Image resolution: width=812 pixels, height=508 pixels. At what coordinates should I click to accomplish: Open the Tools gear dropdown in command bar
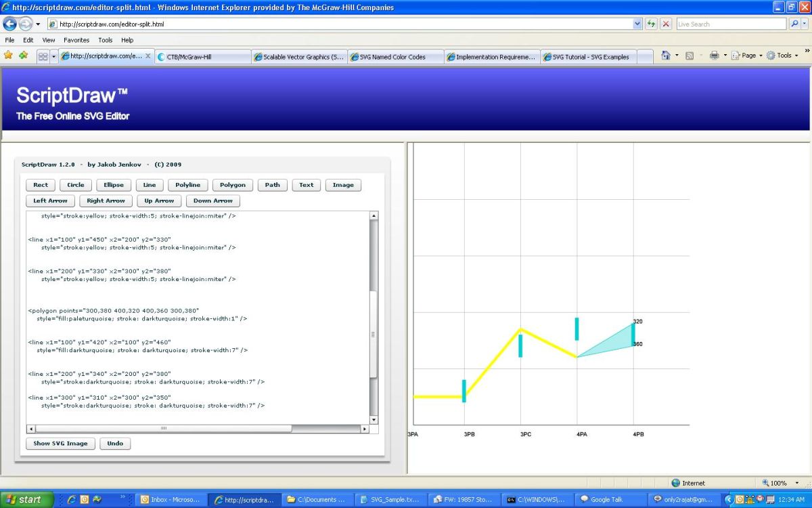coord(782,56)
